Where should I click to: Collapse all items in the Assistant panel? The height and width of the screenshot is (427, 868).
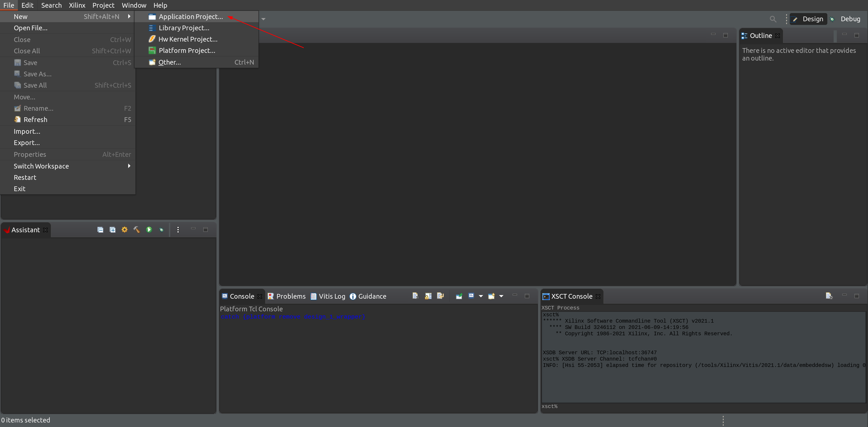coord(100,230)
